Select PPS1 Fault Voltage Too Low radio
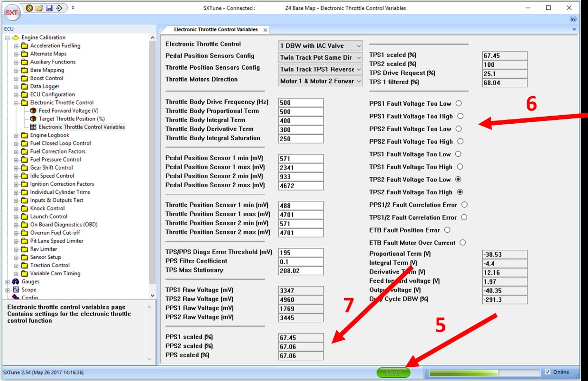Screen dimensions: 588x381 coord(459,103)
